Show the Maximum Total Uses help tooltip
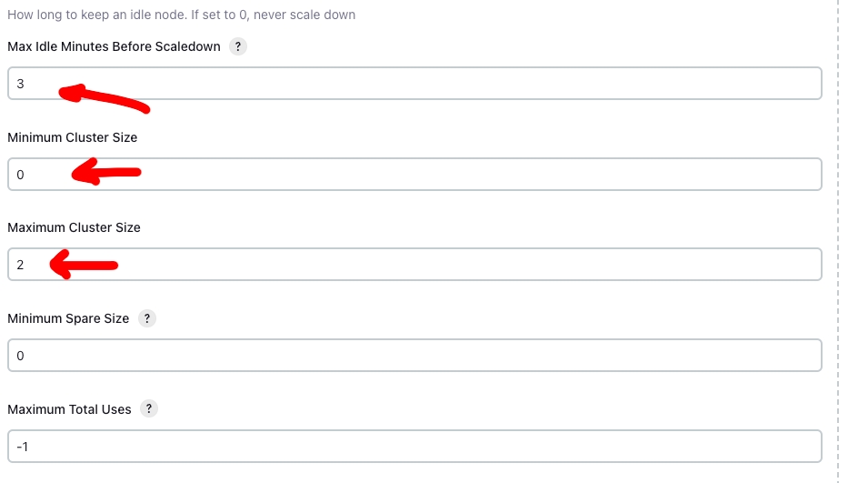868x483 pixels. [148, 409]
